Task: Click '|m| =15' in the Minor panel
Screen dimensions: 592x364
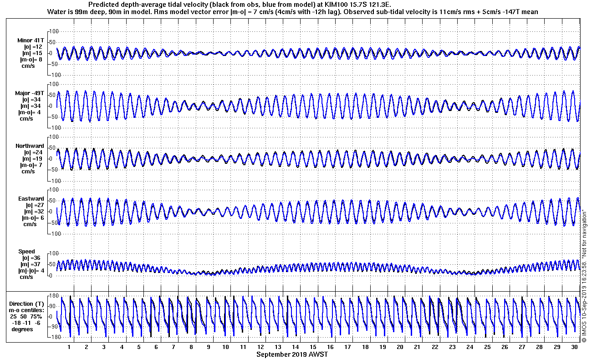Action: click(x=33, y=53)
